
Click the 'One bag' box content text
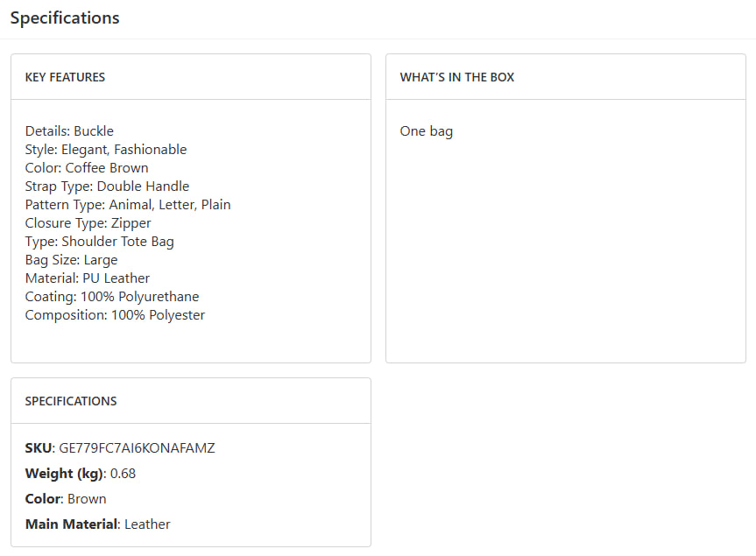[427, 131]
